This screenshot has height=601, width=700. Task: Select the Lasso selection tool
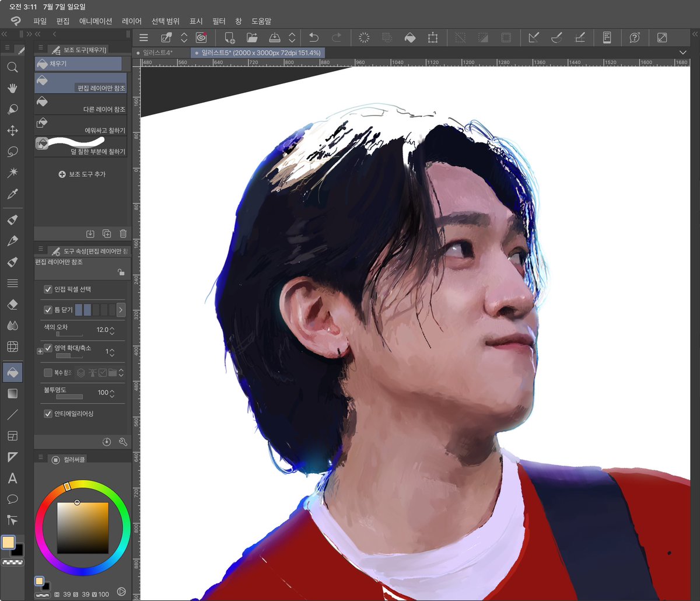coord(12,152)
